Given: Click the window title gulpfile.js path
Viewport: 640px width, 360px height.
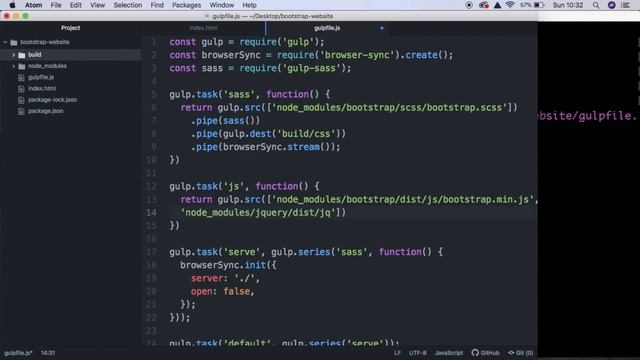Looking at the screenshot, I should pos(273,16).
